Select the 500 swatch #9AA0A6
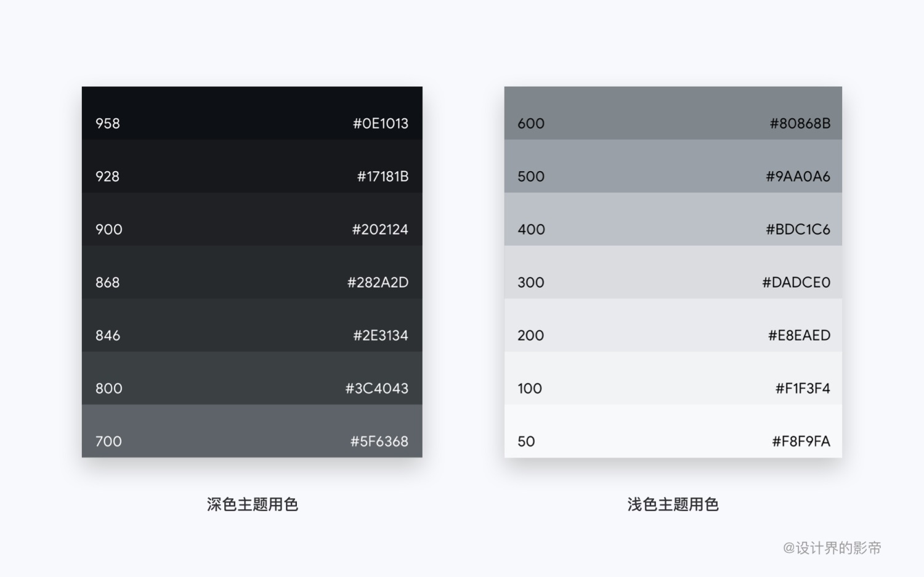The height and width of the screenshot is (577, 924). click(673, 176)
